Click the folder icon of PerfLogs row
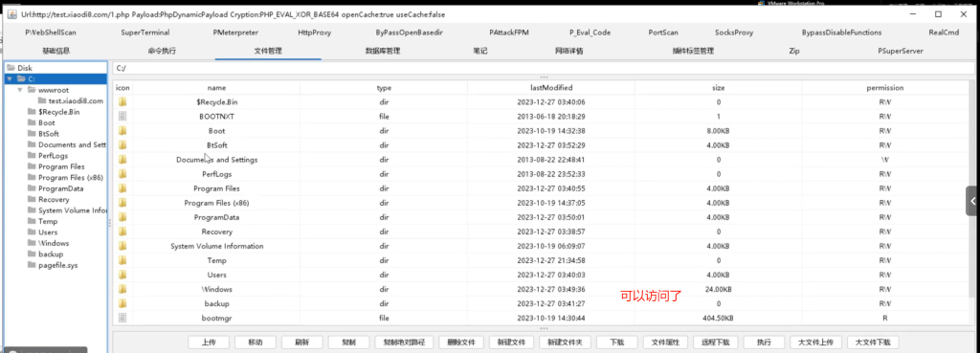The height and width of the screenshot is (353, 980). coord(122,174)
